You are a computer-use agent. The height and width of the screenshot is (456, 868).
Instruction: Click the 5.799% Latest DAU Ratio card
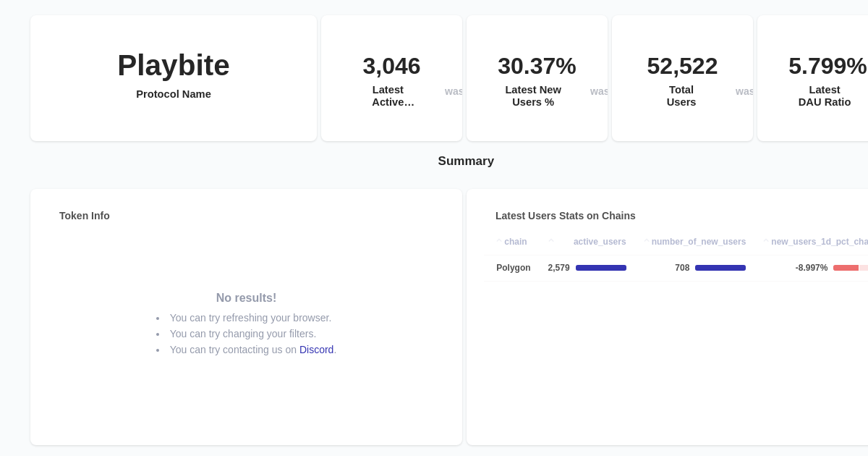coord(825,78)
